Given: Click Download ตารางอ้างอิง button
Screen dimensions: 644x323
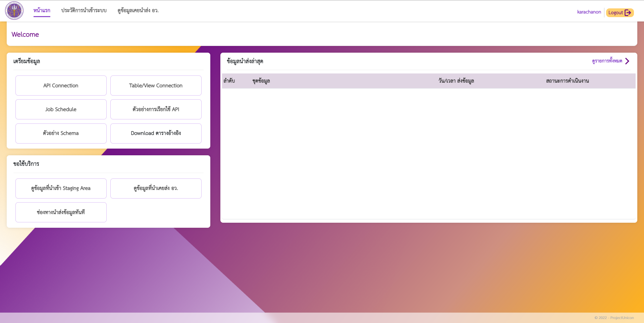Looking at the screenshot, I should point(156,133).
